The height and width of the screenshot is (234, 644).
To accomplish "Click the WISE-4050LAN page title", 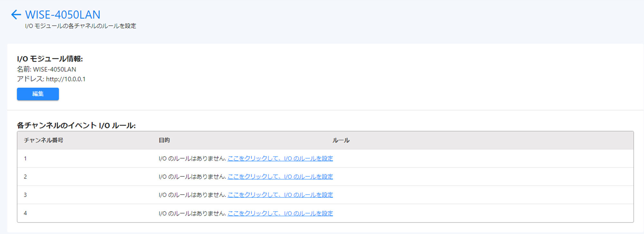I will pos(63,15).
